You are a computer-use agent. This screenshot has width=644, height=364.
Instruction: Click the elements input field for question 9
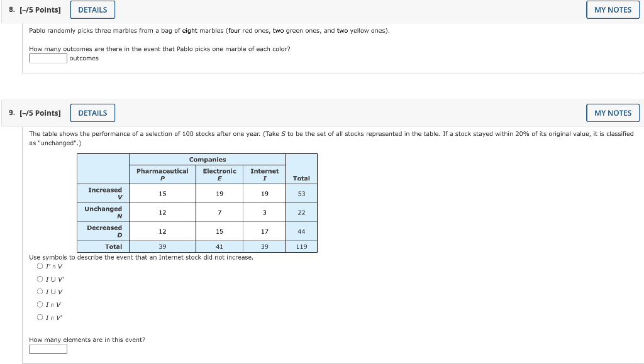point(48,349)
